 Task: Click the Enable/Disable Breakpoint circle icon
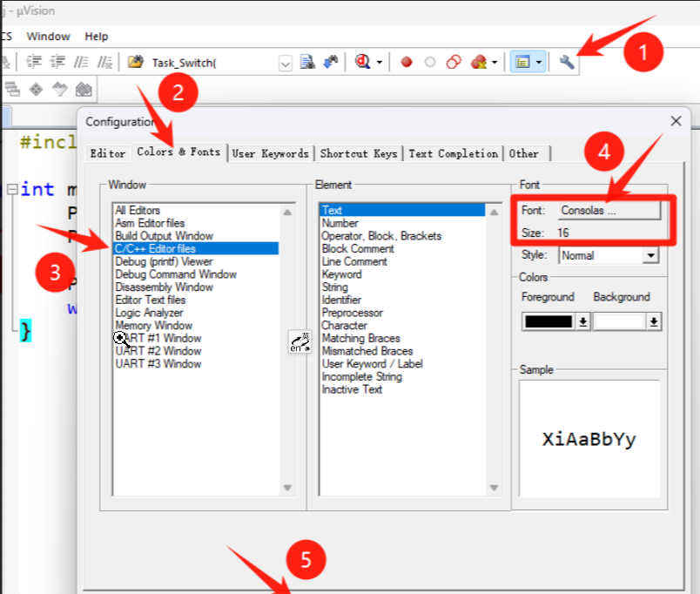430,62
